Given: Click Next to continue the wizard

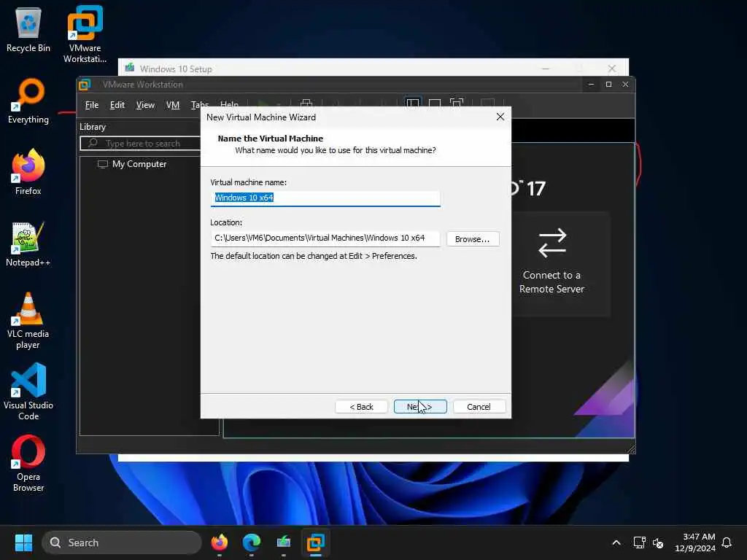Looking at the screenshot, I should [420, 407].
